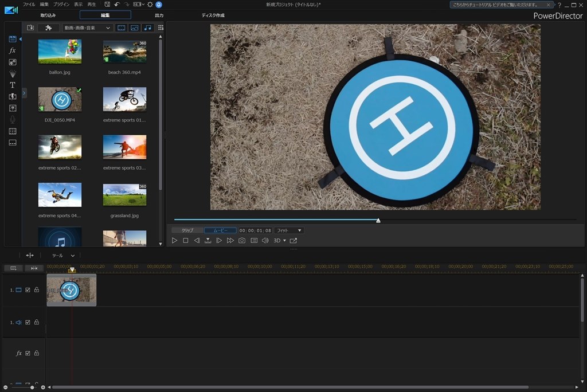Step to the next frame
587x392 pixels.
(219, 240)
